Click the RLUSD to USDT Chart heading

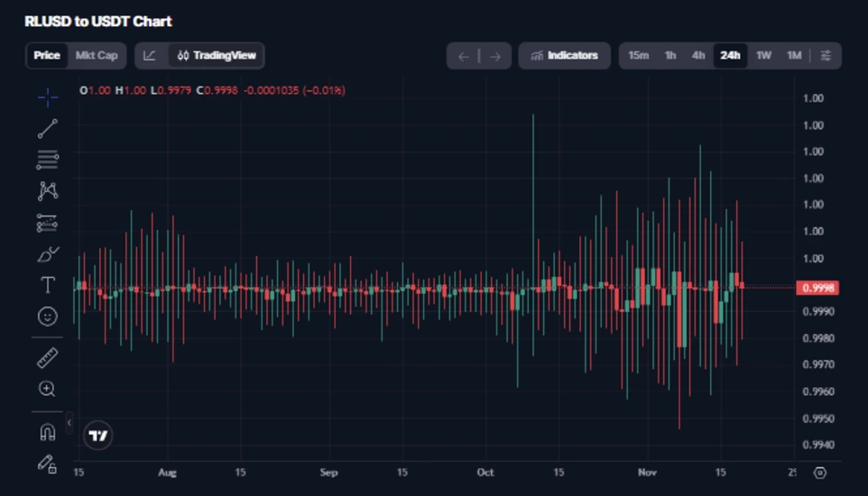pyautogui.click(x=98, y=22)
